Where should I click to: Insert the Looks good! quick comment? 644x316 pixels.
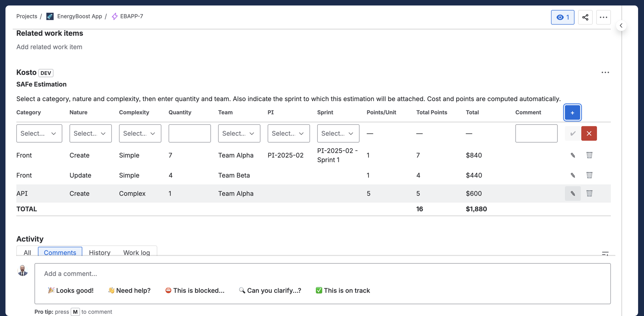pos(70,290)
